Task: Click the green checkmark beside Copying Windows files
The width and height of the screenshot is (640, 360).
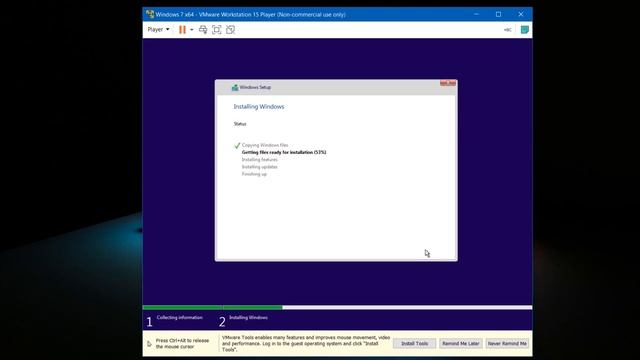Action: [x=237, y=145]
